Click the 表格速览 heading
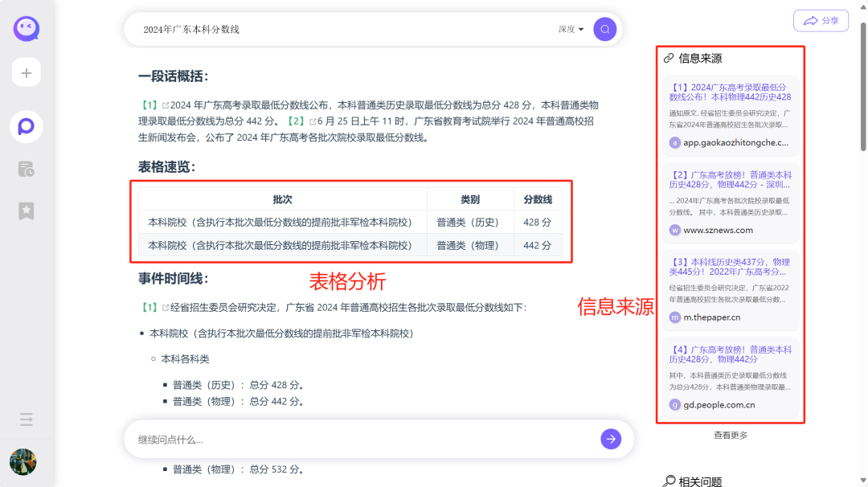This screenshot has height=487, width=868. point(166,167)
